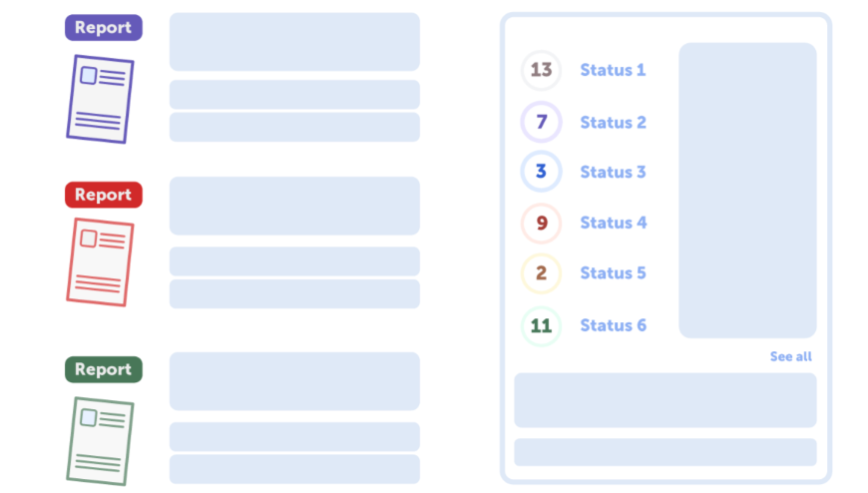The width and height of the screenshot is (868, 493).
Task: Click the green report document icon
Action: (100, 440)
